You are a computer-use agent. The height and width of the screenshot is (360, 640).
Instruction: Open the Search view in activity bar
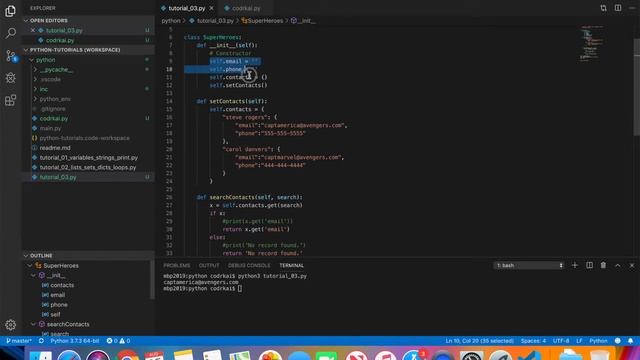coord(11,33)
